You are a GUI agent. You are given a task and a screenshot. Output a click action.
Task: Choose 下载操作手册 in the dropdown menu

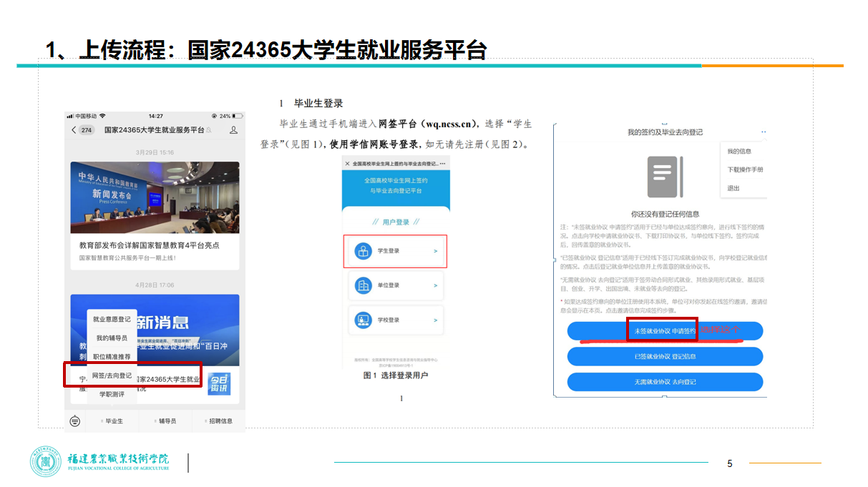(x=745, y=169)
